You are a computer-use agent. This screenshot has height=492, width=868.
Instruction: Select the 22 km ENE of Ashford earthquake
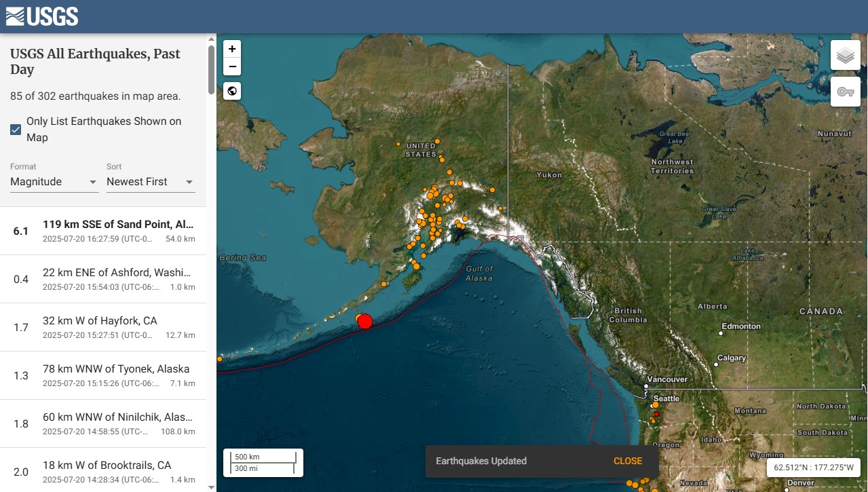[x=103, y=279]
